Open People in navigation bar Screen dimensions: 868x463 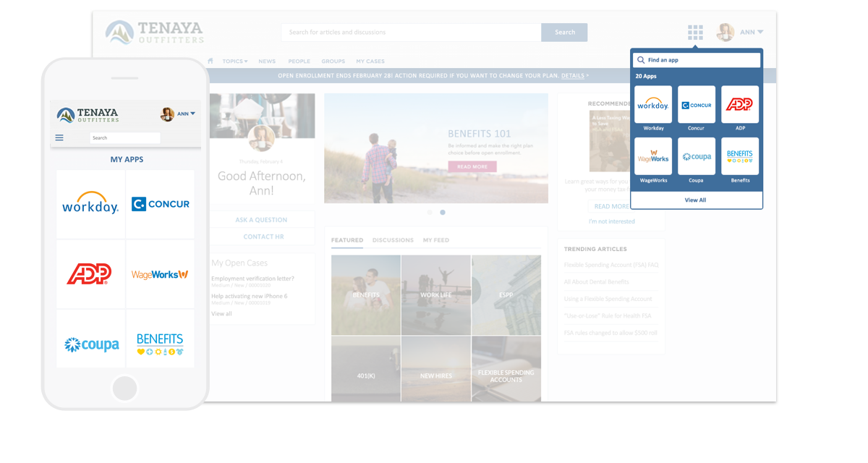pyautogui.click(x=299, y=61)
